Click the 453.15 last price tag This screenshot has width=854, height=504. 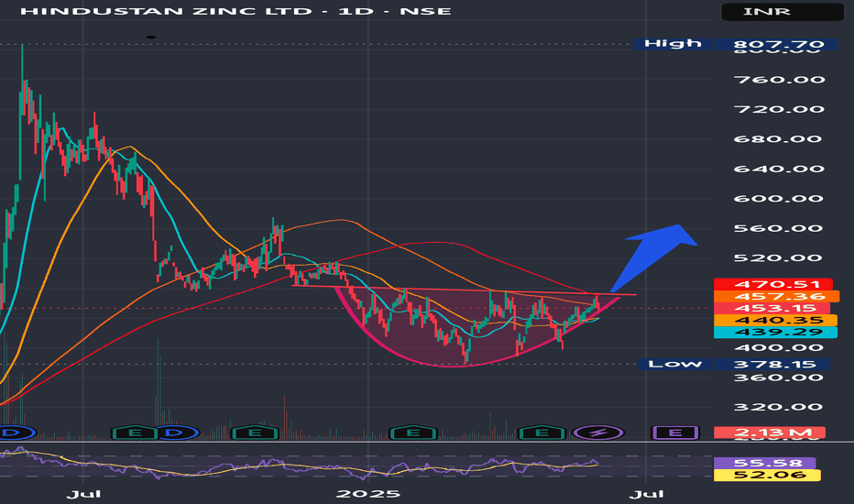772,309
